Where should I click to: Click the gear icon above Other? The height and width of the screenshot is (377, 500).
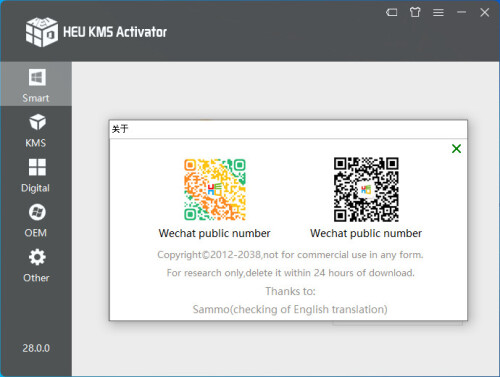37,257
